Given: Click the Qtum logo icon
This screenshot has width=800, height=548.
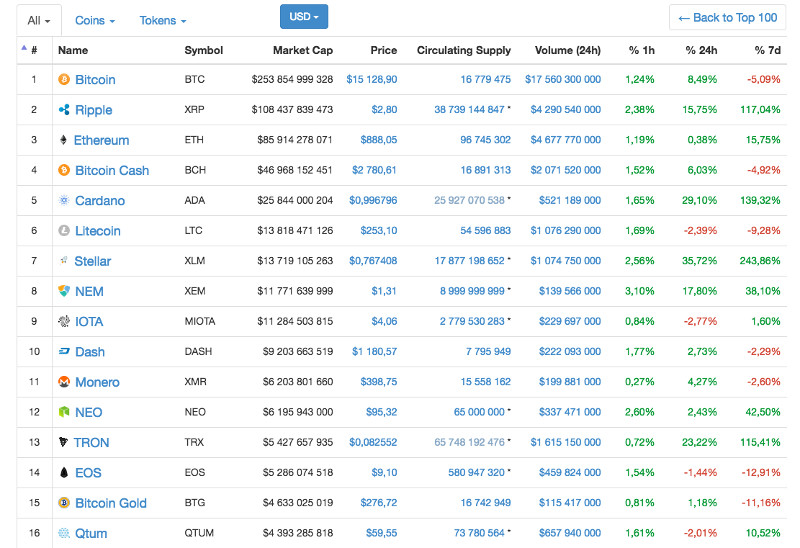Looking at the screenshot, I should pos(64,533).
